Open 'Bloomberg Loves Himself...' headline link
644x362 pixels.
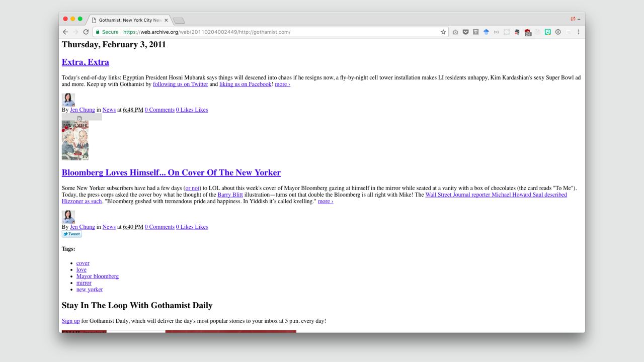171,172
